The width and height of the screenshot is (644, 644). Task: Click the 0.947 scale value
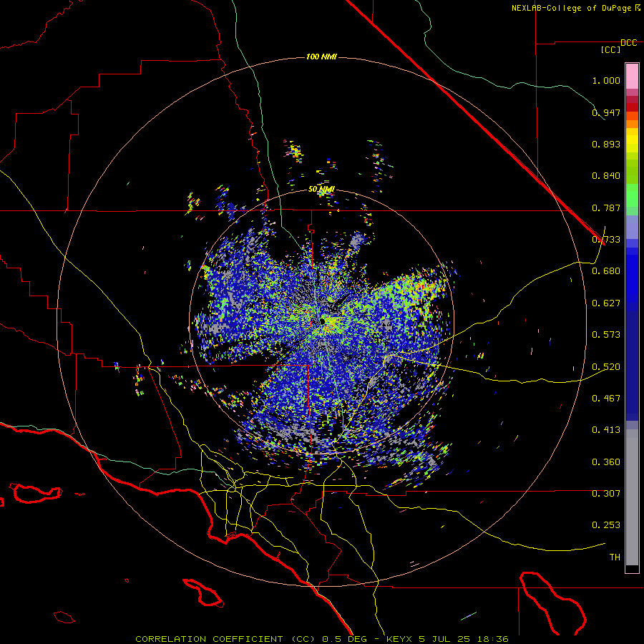click(606, 112)
